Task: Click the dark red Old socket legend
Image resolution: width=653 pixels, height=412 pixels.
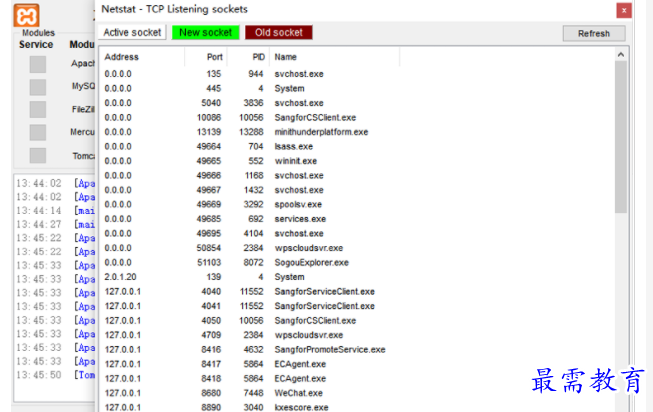Action: (x=279, y=32)
